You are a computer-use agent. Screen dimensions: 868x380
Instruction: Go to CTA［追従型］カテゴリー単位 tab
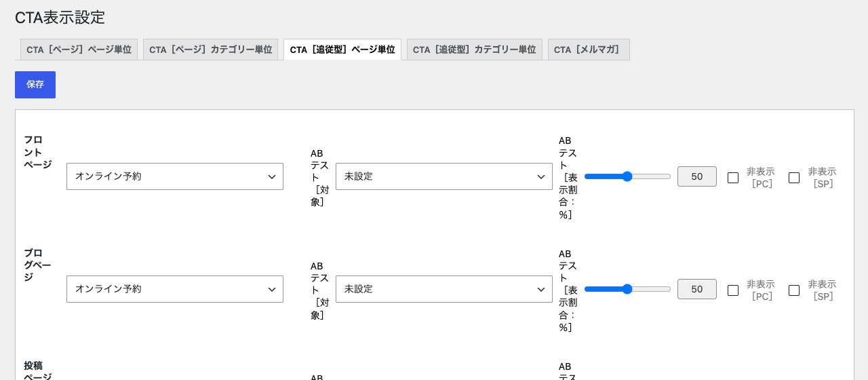474,50
